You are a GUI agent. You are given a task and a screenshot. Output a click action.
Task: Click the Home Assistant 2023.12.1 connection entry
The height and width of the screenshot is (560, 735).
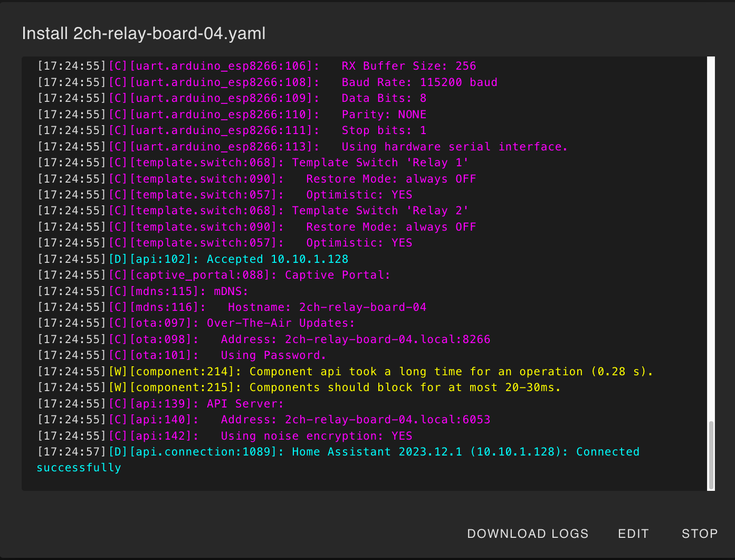(x=338, y=451)
